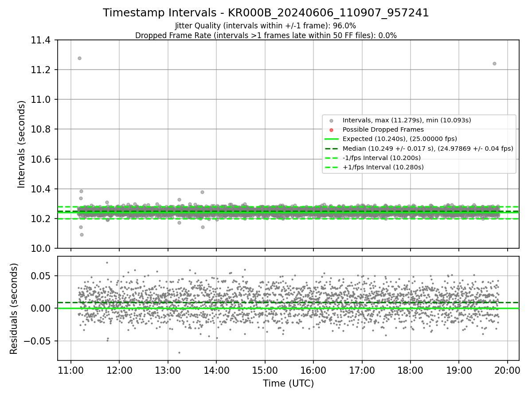This screenshot has height=399, width=532.
Task: Click the red marker beside 'Possible Dropped Frames'
Action: (332, 130)
